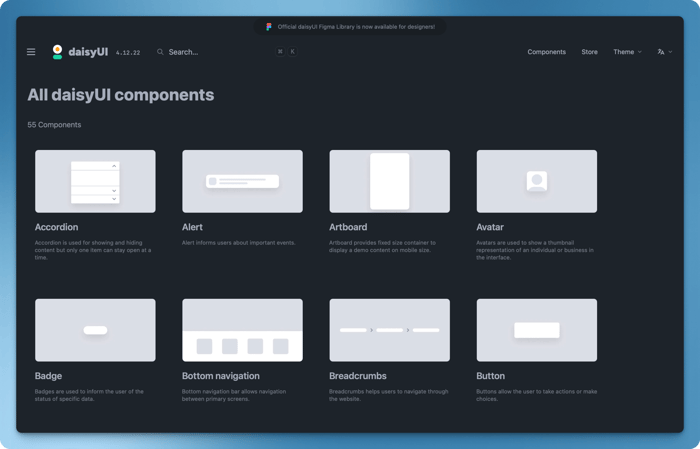Click the Accordion title link
Image resolution: width=700 pixels, height=449 pixels.
pyautogui.click(x=57, y=227)
